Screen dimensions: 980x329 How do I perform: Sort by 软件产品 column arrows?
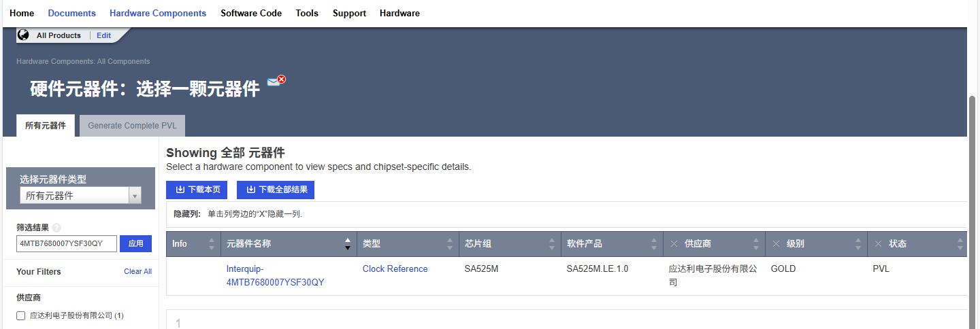tap(654, 244)
